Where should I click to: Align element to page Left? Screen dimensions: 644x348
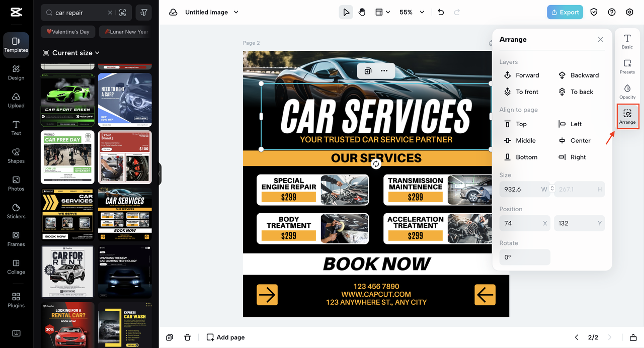pos(570,124)
